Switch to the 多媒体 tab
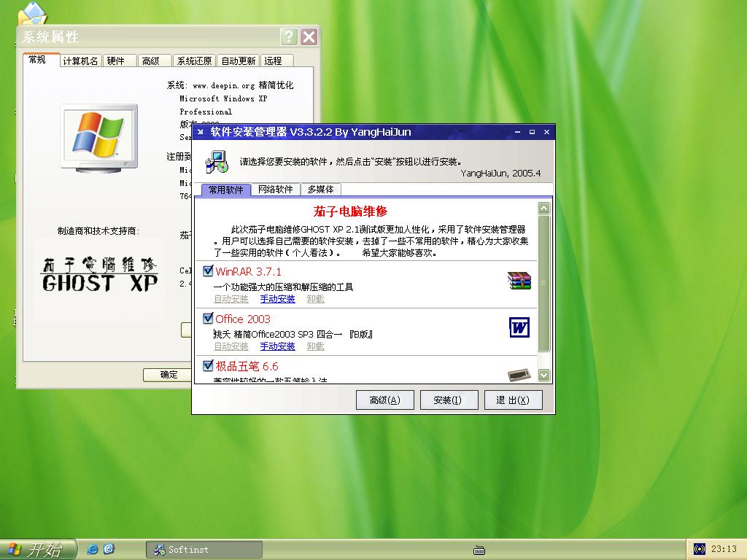This screenshot has width=747, height=560. [x=321, y=190]
